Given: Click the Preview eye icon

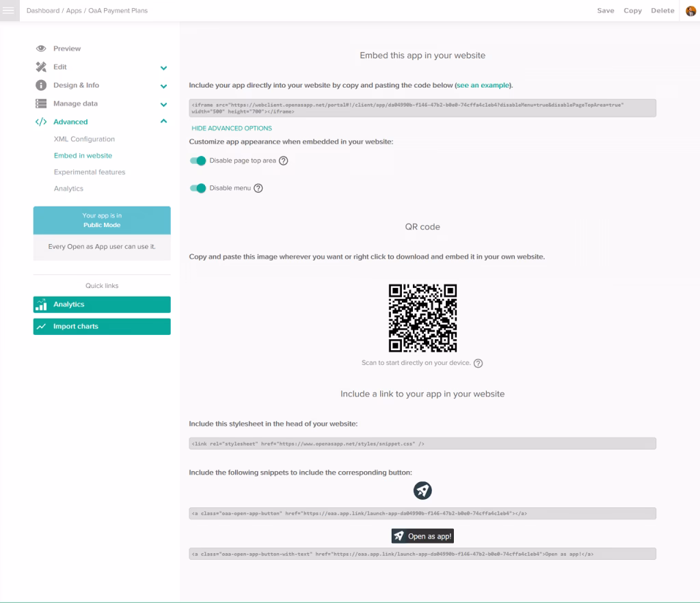Looking at the screenshot, I should click(x=41, y=49).
